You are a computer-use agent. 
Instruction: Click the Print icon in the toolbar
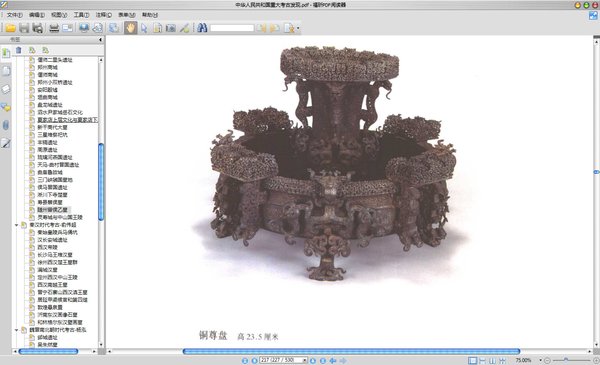[54, 28]
